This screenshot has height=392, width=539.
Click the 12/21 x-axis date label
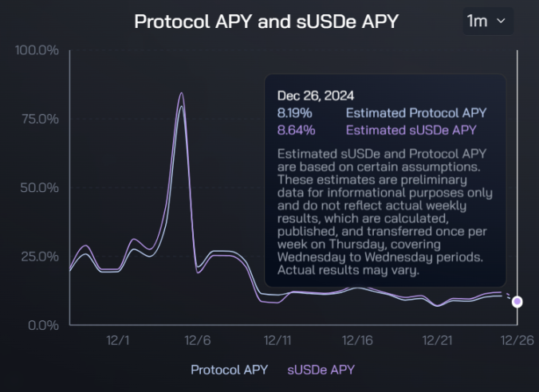click(x=437, y=340)
